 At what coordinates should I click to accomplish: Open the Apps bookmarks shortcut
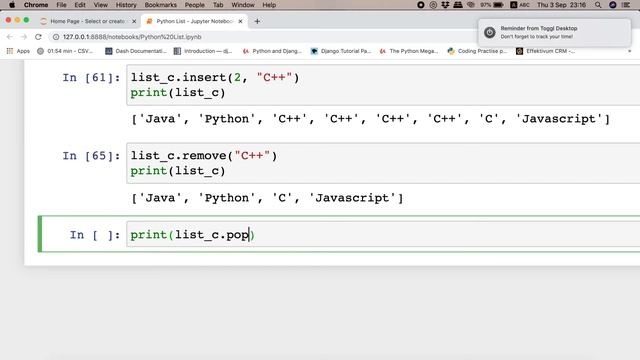point(18,51)
